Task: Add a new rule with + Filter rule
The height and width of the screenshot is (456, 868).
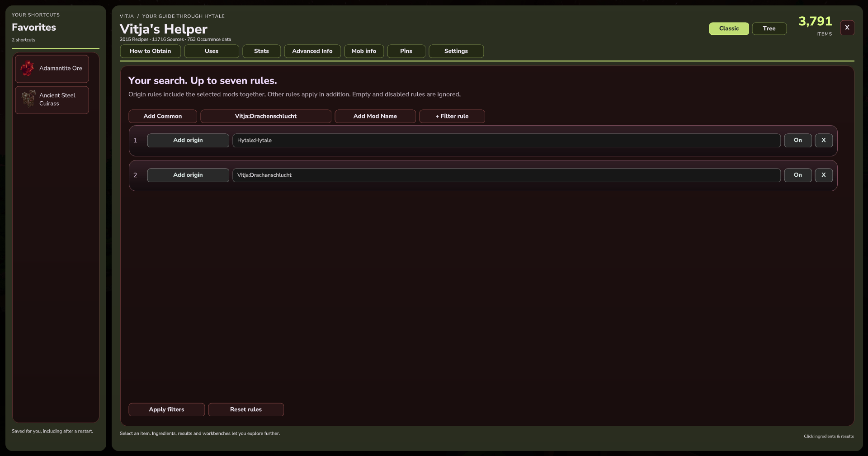Action: click(x=452, y=116)
